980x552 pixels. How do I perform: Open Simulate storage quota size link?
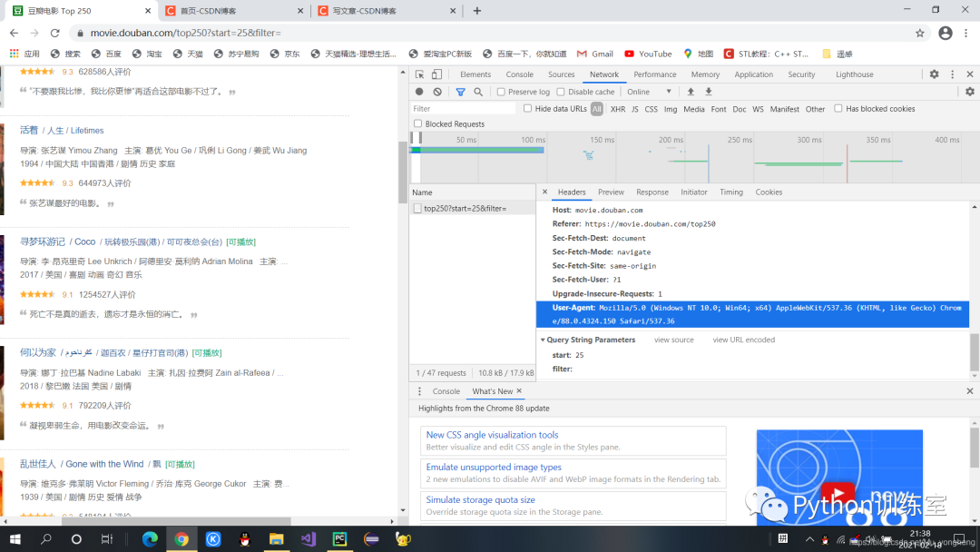(x=480, y=500)
